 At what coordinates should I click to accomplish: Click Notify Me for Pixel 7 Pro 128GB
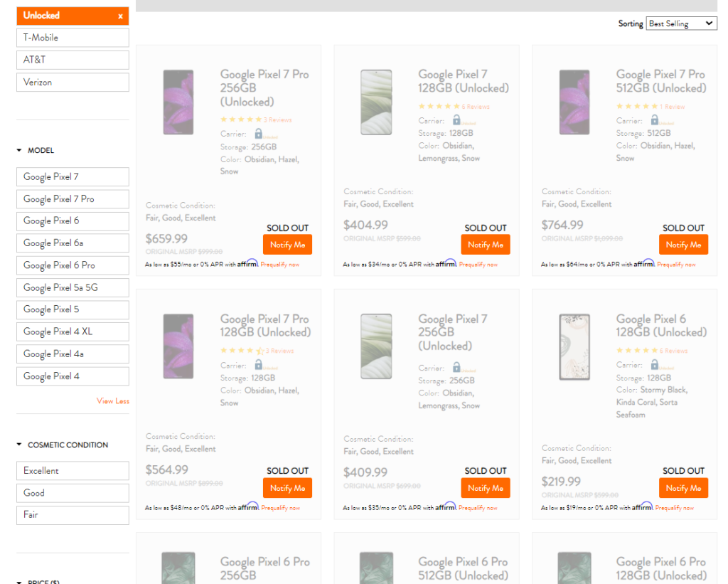pos(287,488)
